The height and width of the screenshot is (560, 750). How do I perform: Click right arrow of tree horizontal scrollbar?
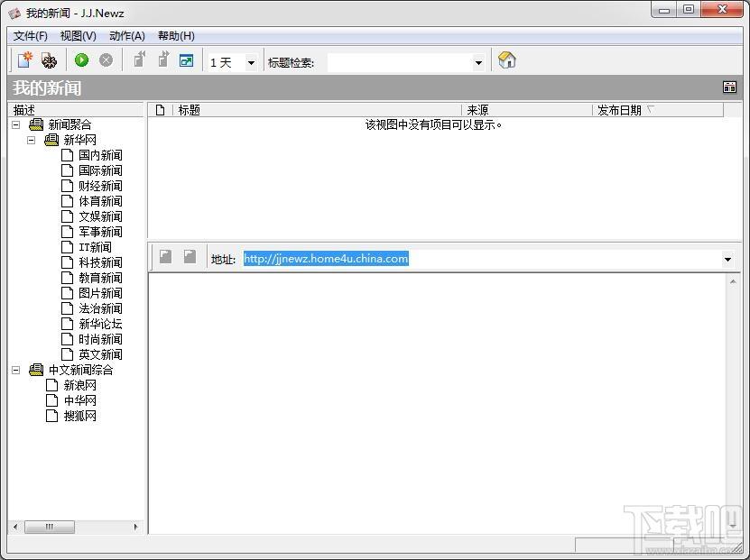tap(136, 527)
